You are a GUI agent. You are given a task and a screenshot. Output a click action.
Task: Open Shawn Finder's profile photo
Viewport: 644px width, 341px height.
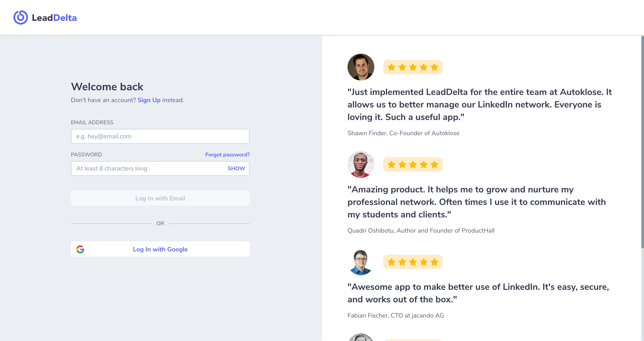tap(361, 67)
